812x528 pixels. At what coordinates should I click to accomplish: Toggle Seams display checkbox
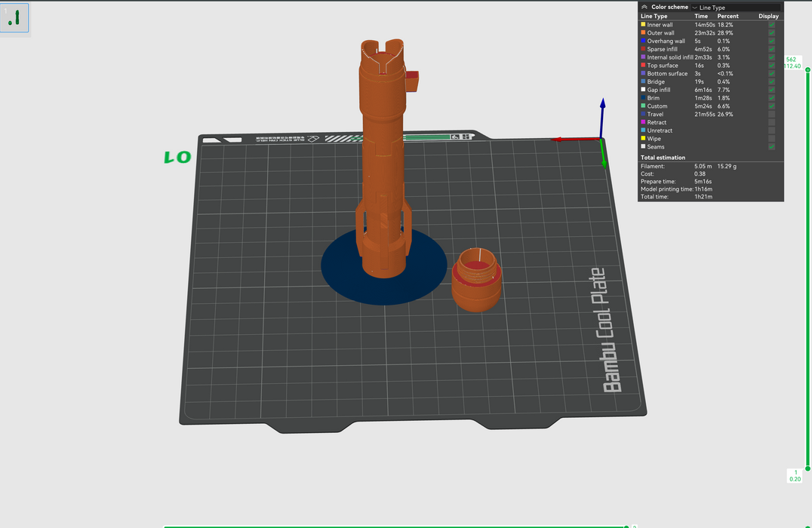pos(770,147)
